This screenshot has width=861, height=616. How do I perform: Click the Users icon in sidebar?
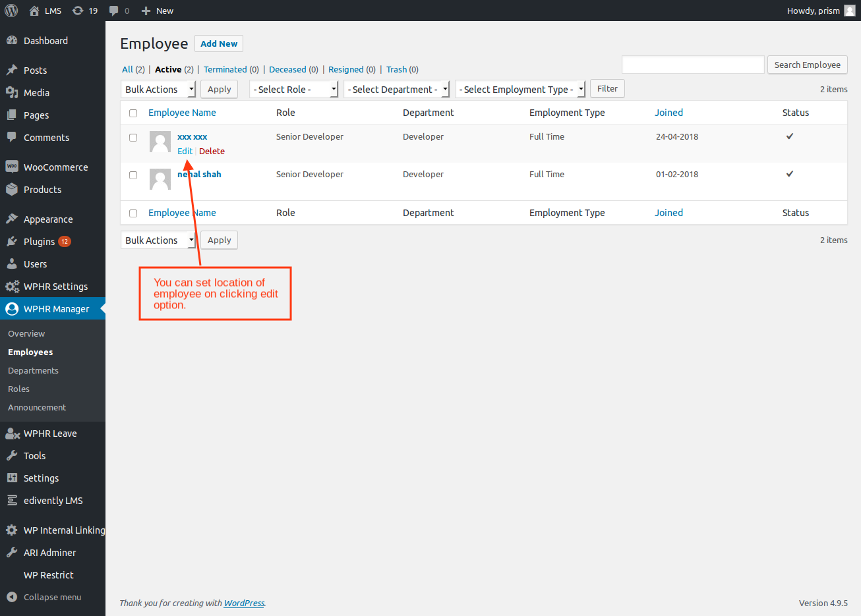(x=12, y=264)
